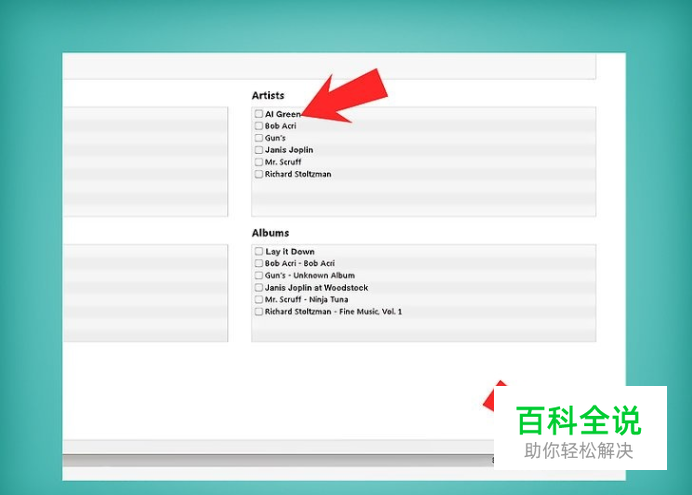Click Richard Stoltzman - Fine Music, Vol. 1 title
This screenshot has height=495, width=692.
click(333, 311)
